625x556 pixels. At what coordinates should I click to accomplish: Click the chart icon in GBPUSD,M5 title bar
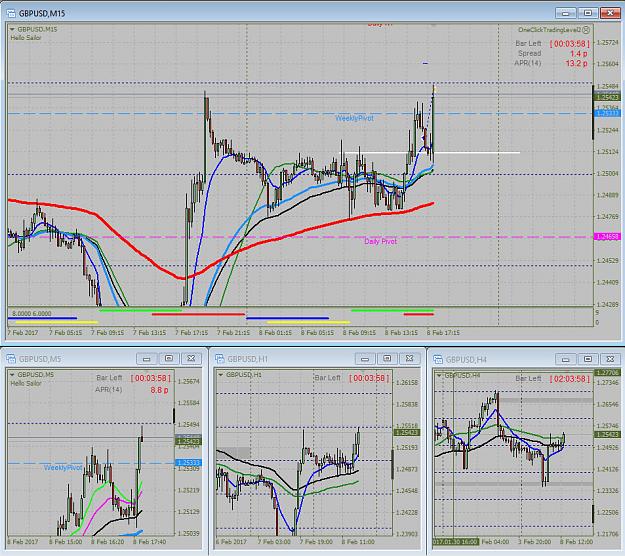[x=11, y=359]
